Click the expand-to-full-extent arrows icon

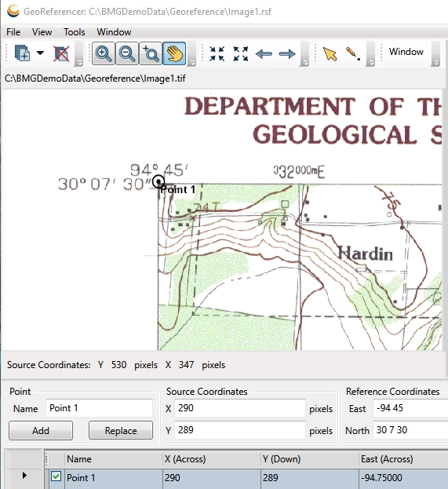click(x=241, y=53)
